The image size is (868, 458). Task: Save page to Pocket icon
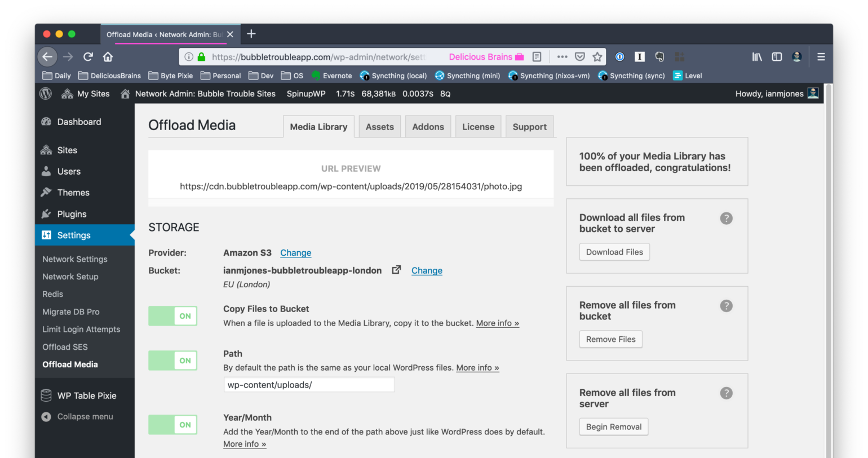coord(580,57)
